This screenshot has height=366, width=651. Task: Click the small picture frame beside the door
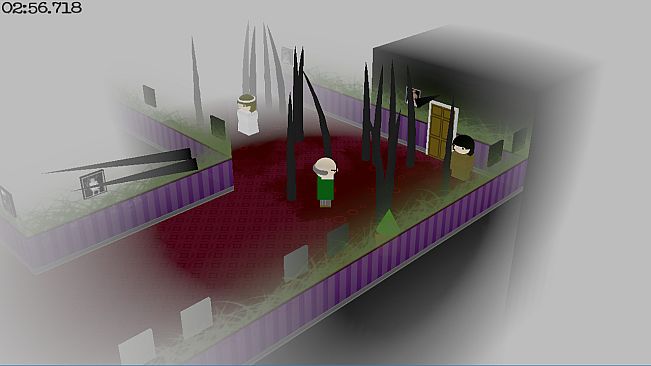[413, 97]
